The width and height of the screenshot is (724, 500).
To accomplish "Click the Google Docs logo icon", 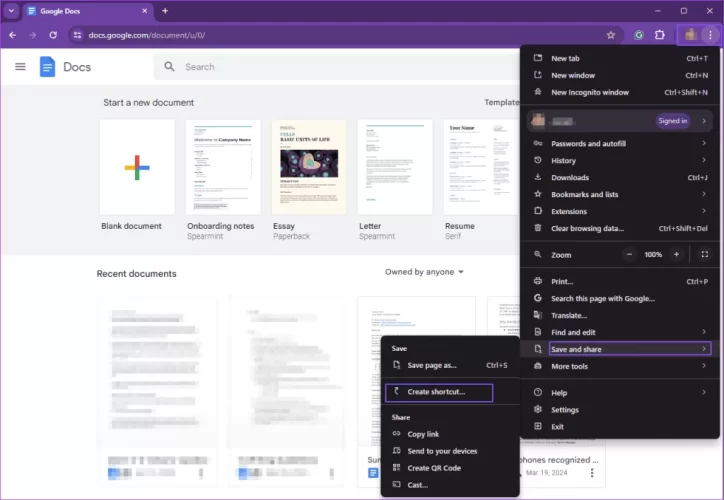I will pos(47,67).
